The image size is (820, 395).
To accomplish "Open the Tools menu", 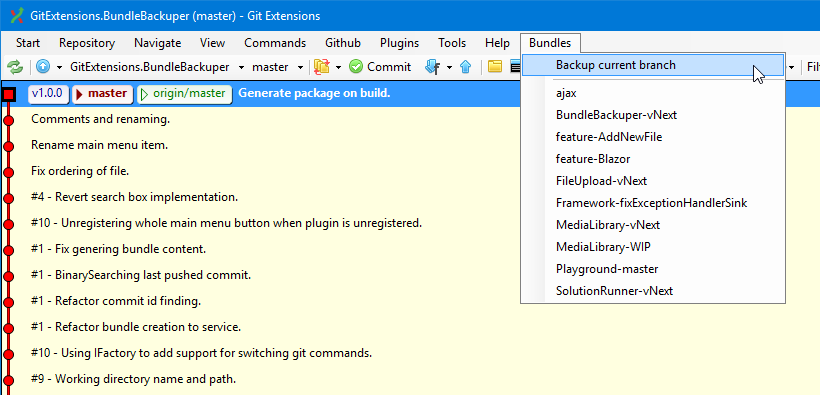I will [452, 43].
